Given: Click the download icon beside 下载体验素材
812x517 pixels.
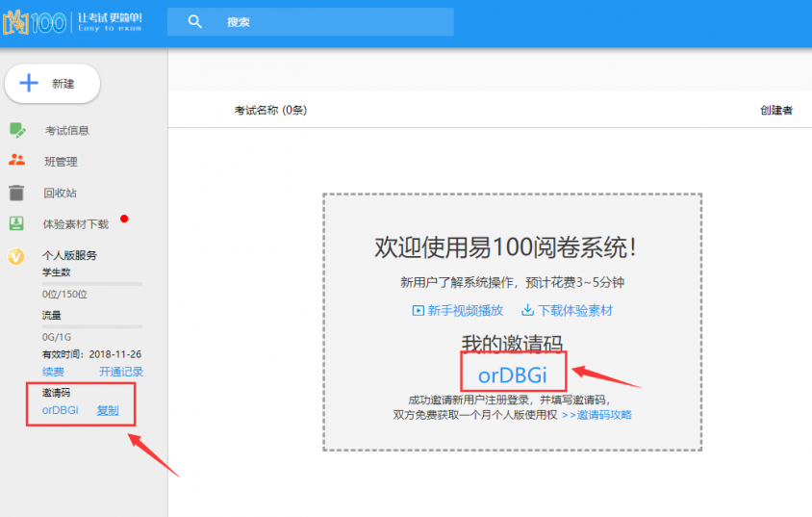Looking at the screenshot, I should 527,310.
